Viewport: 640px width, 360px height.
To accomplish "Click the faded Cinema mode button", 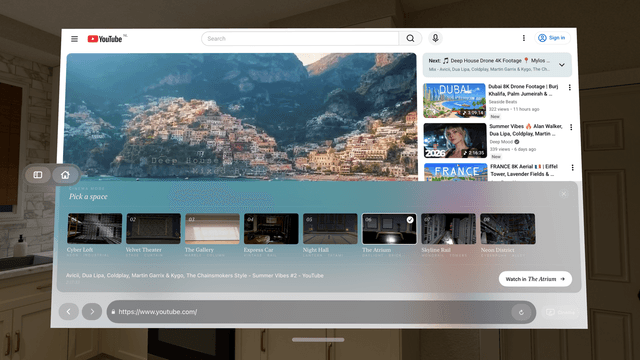I will tap(560, 312).
